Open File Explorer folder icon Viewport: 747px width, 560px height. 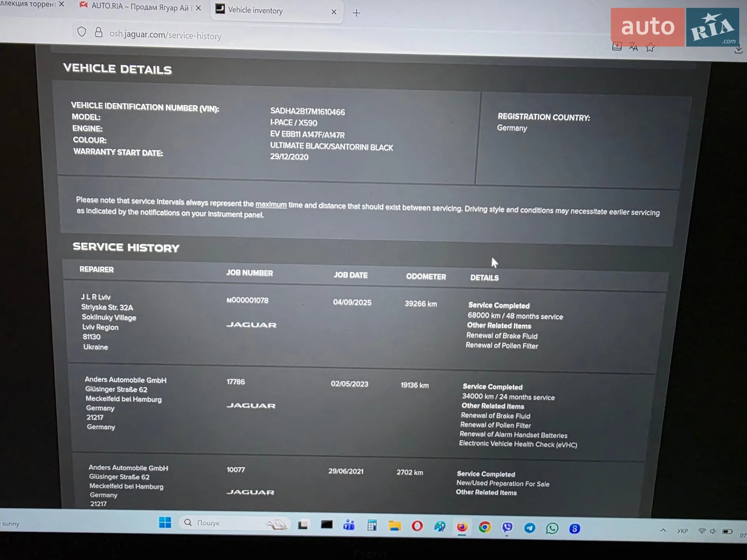pyautogui.click(x=395, y=526)
